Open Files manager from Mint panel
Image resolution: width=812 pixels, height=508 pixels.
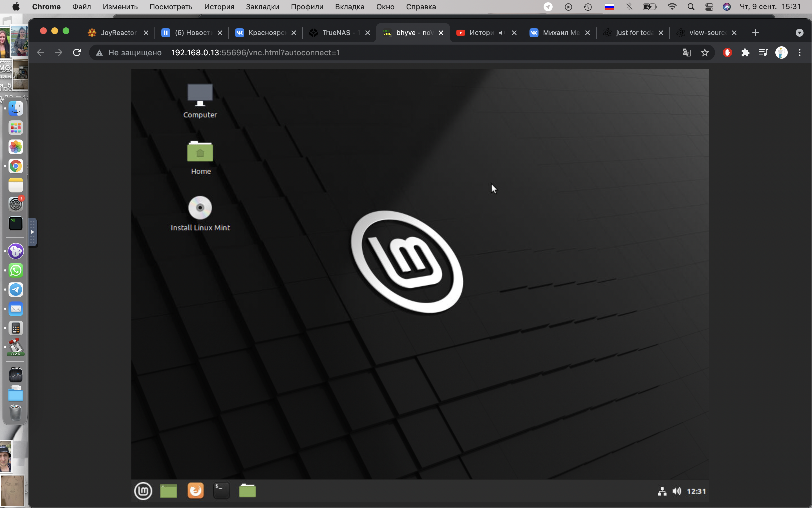tap(248, 491)
